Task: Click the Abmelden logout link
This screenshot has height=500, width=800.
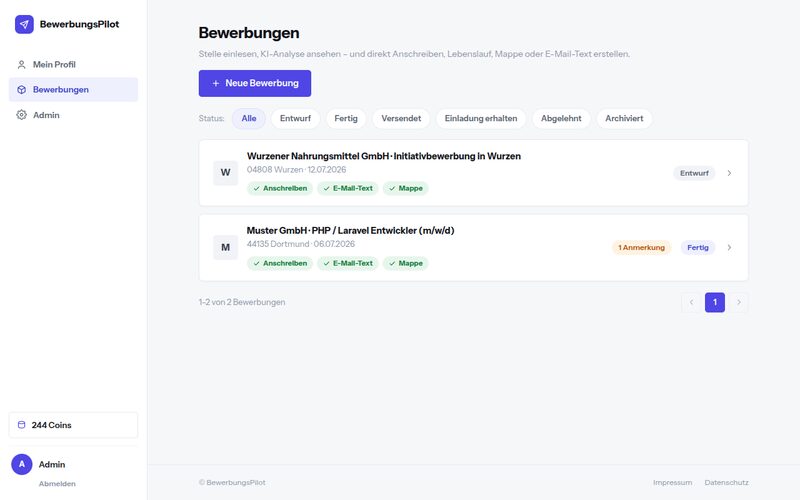Action: coord(57,484)
